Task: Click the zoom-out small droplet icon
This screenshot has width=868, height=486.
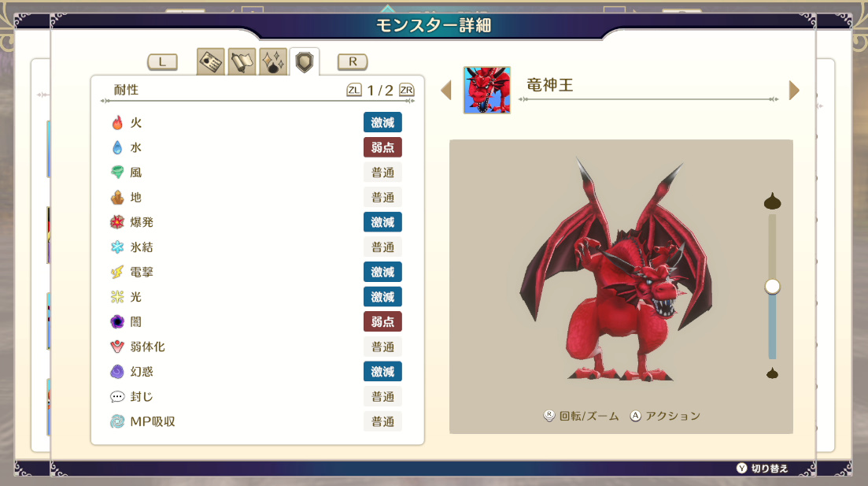Action: 772,373
